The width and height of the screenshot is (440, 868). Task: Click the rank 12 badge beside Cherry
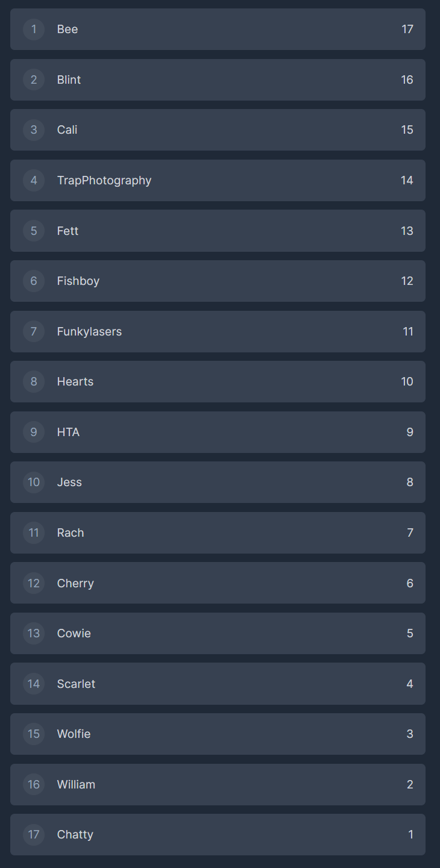34,583
